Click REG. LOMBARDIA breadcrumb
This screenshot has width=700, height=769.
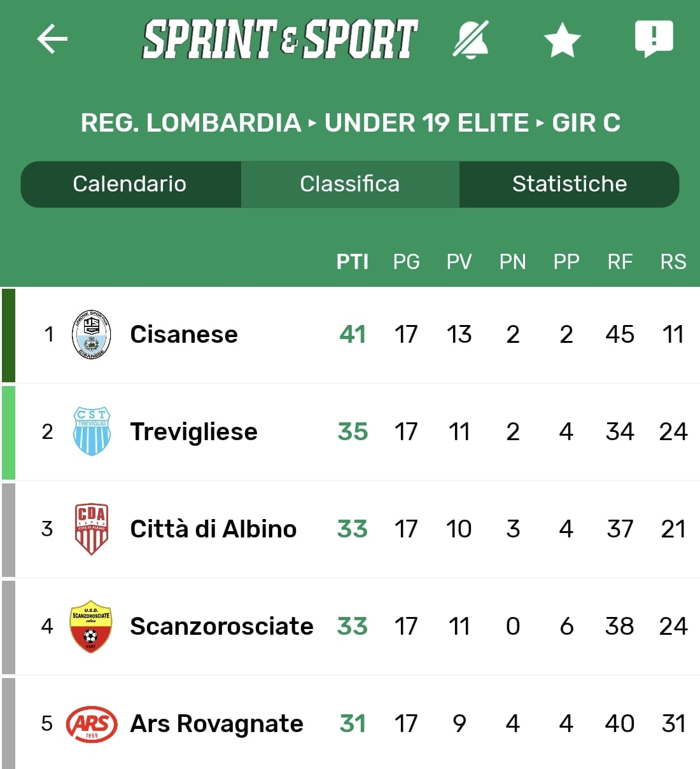(191, 123)
